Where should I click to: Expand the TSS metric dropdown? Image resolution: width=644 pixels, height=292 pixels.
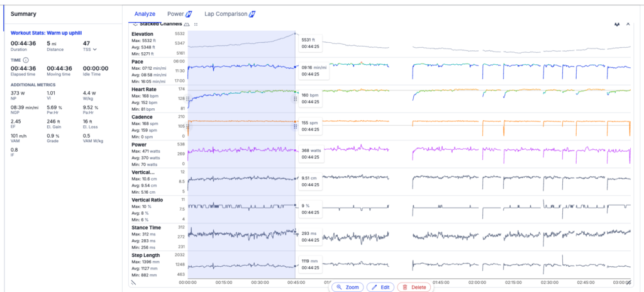[95, 49]
